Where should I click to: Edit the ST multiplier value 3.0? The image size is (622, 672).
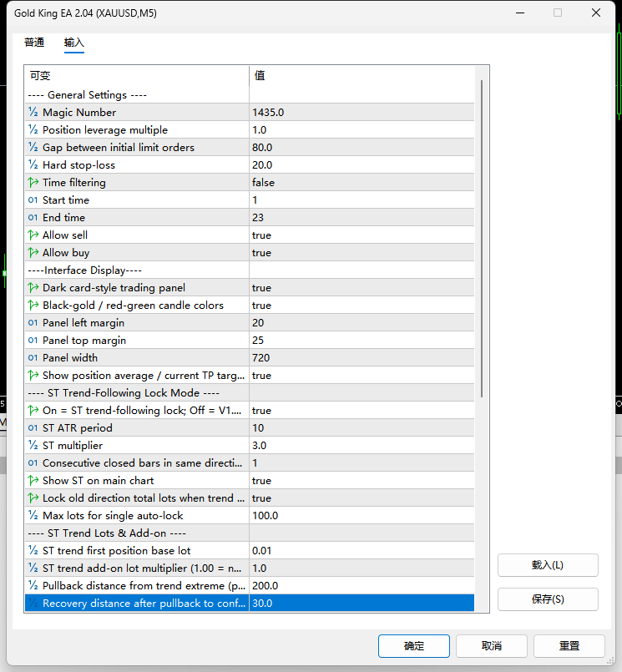tap(362, 445)
